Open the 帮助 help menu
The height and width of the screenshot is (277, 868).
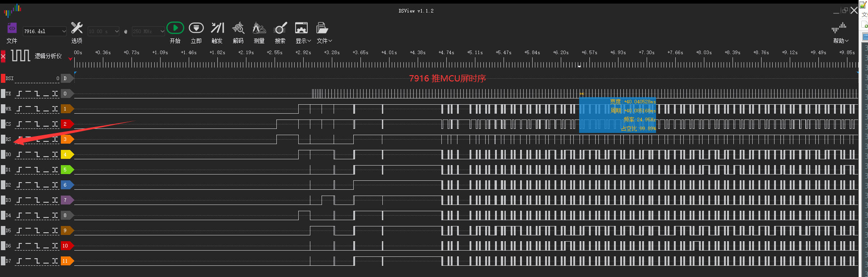[x=840, y=33]
